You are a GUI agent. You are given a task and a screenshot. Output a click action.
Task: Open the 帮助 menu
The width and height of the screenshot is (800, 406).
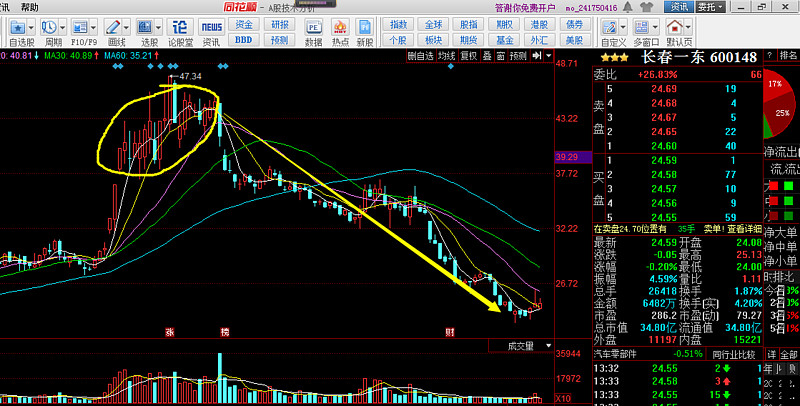(30, 7)
